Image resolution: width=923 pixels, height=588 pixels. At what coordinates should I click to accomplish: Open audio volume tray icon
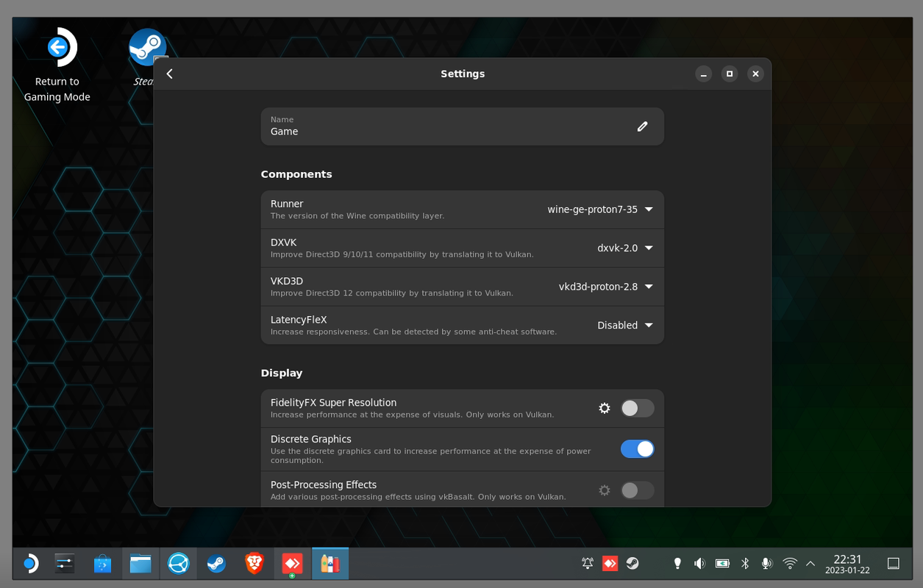coord(699,564)
